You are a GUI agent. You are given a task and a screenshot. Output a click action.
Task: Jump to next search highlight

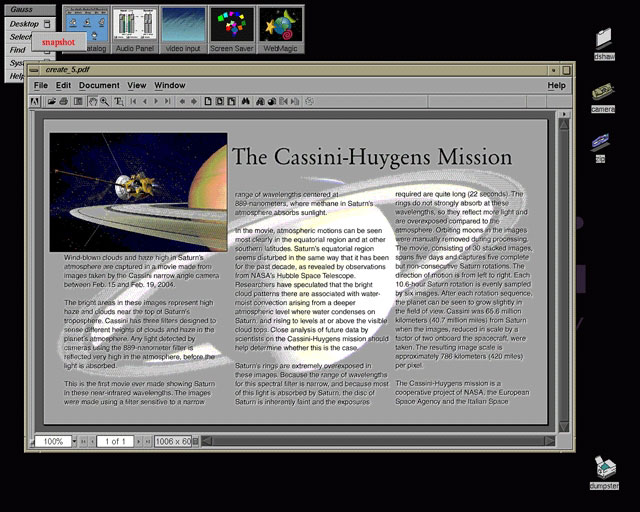[x=295, y=101]
